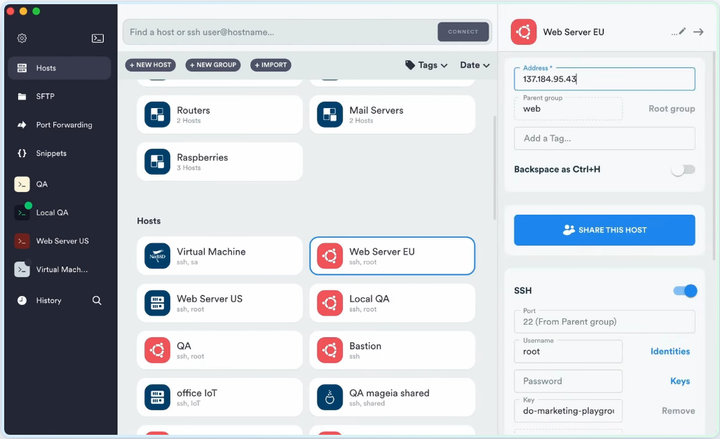This screenshot has width=720, height=439.
Task: Click the QA host Ubuntu icon in host list
Action: click(157, 350)
